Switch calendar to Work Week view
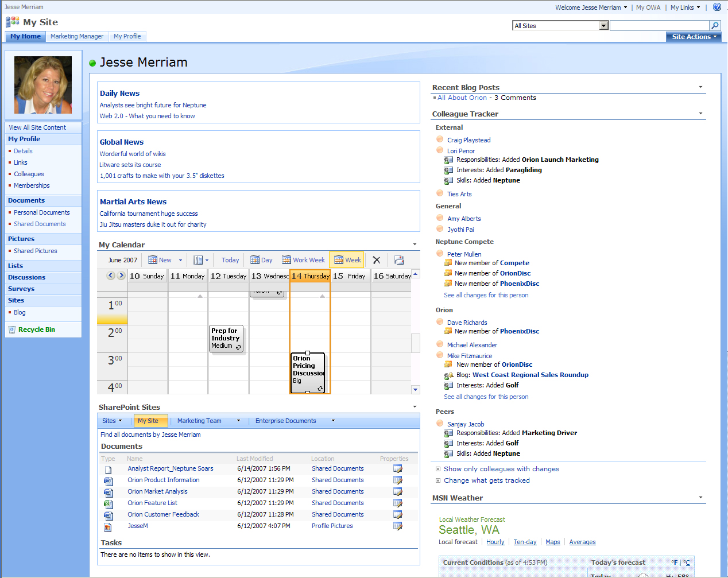The height and width of the screenshot is (578, 728). pyautogui.click(x=303, y=260)
